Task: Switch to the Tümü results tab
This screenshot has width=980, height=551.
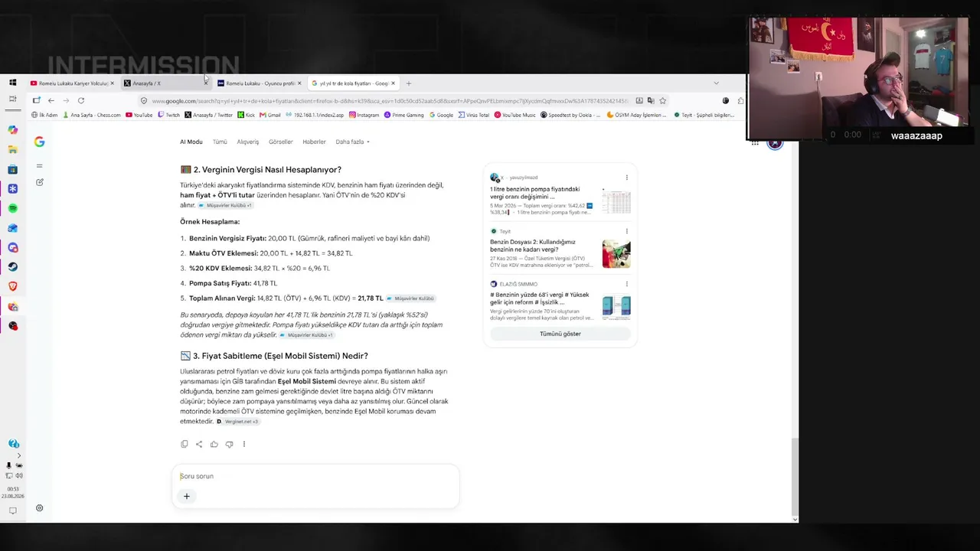Action: coord(220,142)
